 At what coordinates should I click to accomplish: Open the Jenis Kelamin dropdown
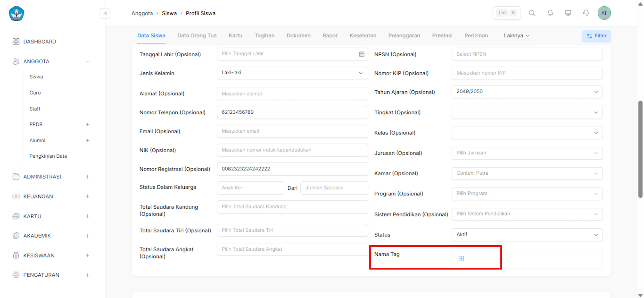click(x=292, y=73)
